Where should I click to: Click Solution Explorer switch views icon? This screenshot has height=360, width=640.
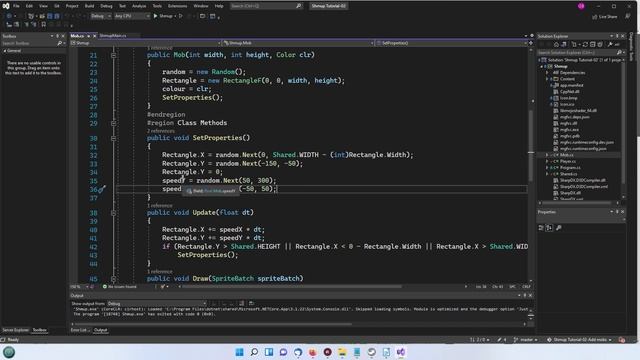pyautogui.click(x=564, y=44)
